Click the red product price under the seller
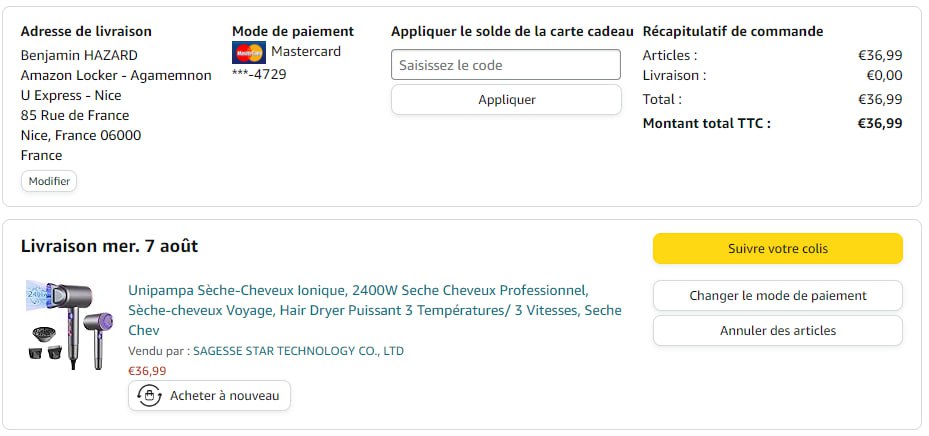Image resolution: width=929 pixels, height=436 pixels. [x=147, y=371]
